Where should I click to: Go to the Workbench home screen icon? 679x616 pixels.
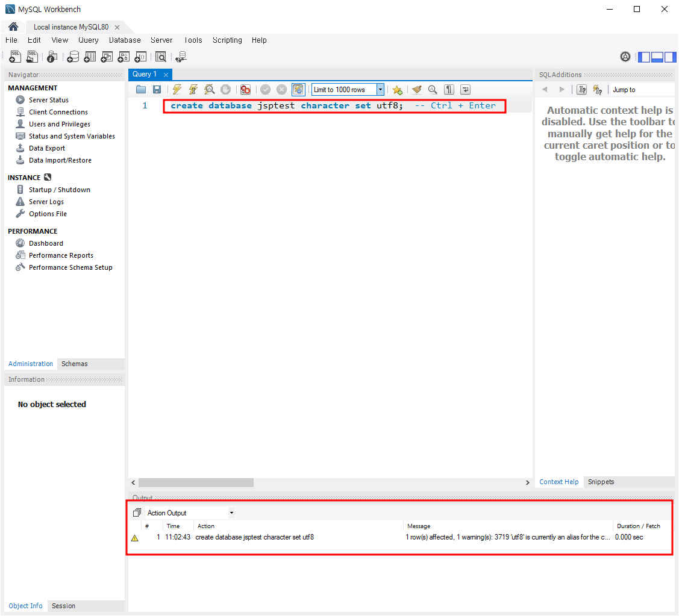pos(13,26)
